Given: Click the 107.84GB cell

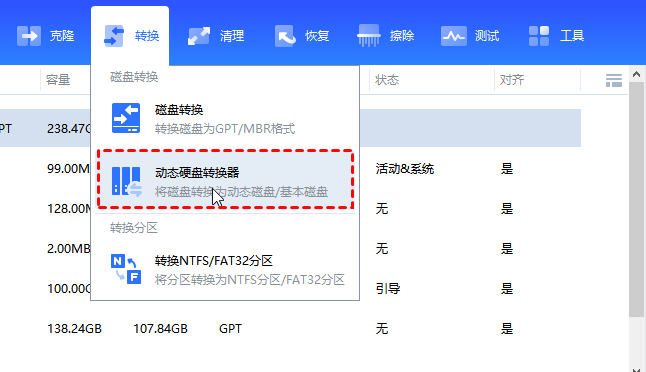Looking at the screenshot, I should [160, 329].
